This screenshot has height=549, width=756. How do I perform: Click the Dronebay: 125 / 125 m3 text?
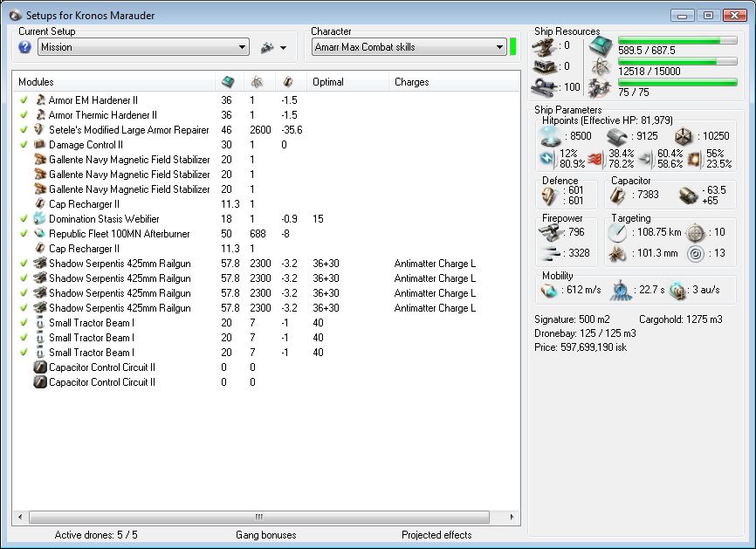pyautogui.click(x=585, y=333)
